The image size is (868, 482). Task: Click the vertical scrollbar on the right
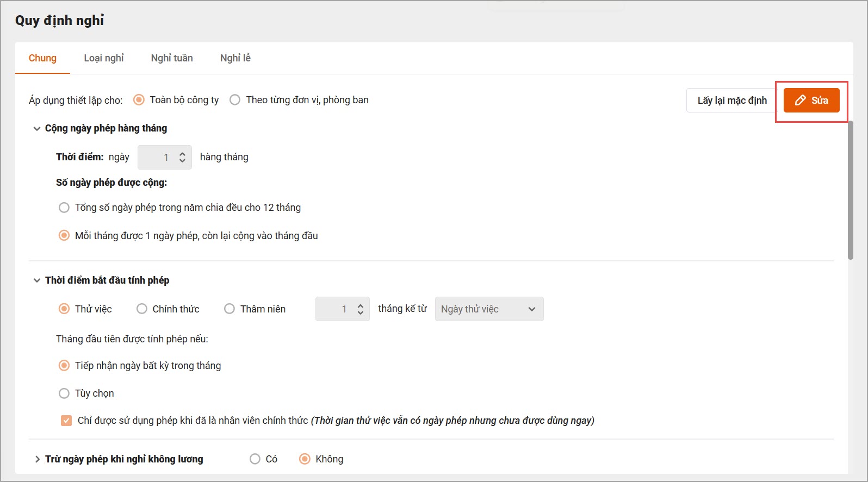coord(850,190)
